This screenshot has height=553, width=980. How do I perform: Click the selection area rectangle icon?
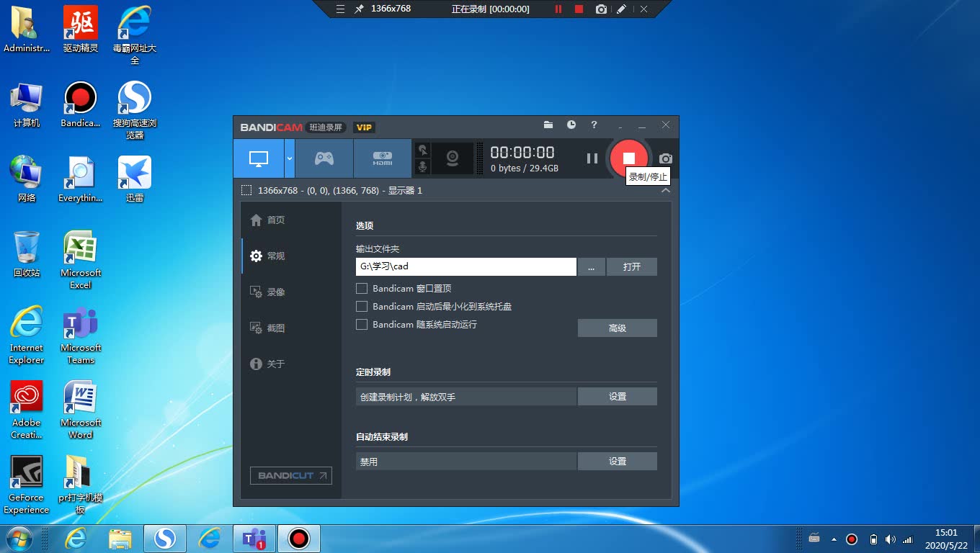[246, 191]
